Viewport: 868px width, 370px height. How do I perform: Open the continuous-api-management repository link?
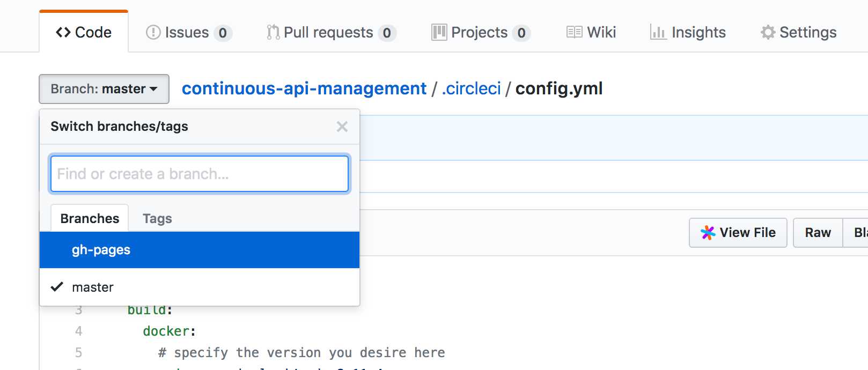(x=304, y=88)
